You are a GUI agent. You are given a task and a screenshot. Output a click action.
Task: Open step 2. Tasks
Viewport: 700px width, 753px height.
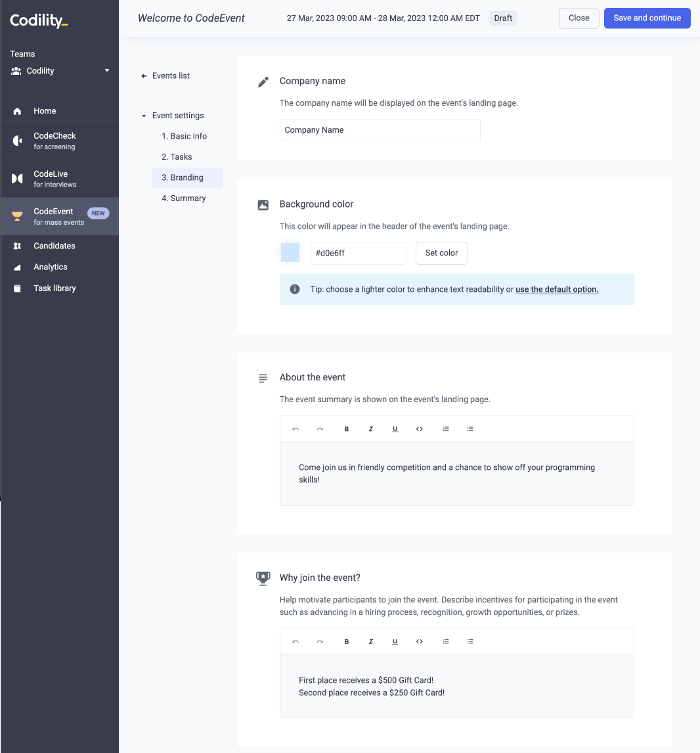click(177, 157)
